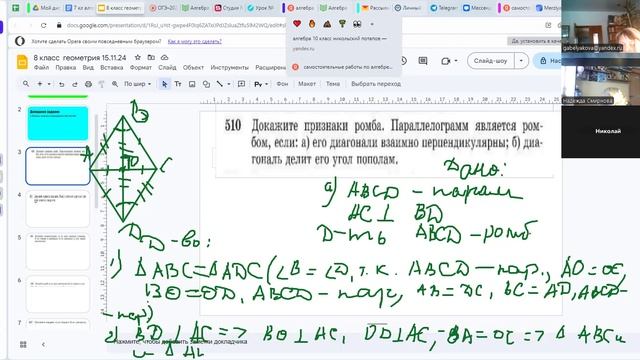This screenshot has height=360, width=640.
Task: Open самостоятельные работы по алгебре suggestion
Action: 343,67
